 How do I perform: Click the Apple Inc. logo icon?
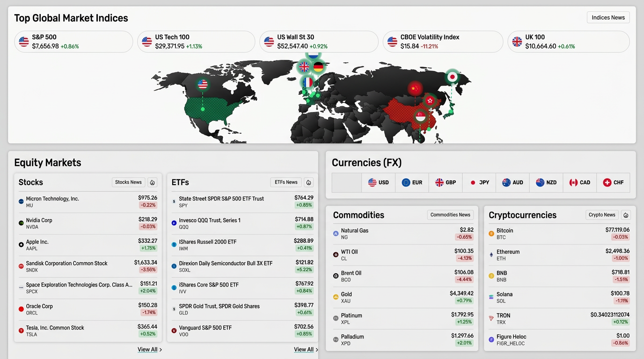[x=21, y=244]
